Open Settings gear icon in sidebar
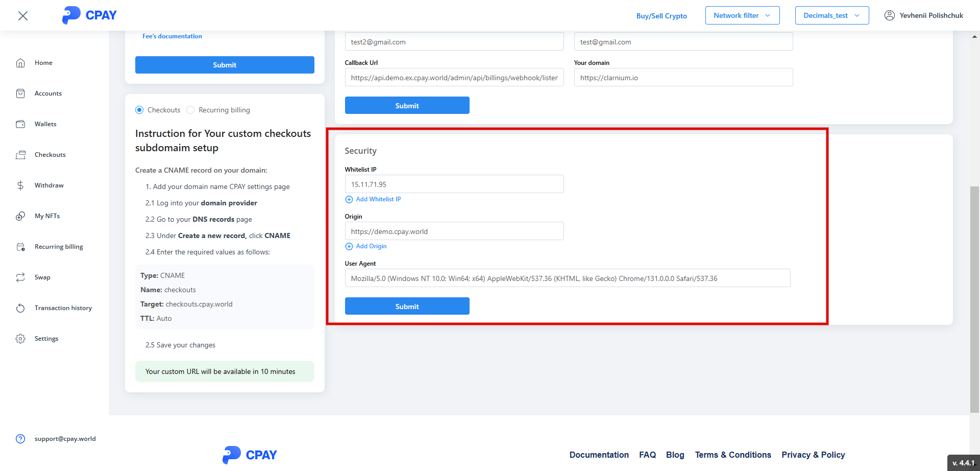Screen dimensions: 980x471 point(20,339)
